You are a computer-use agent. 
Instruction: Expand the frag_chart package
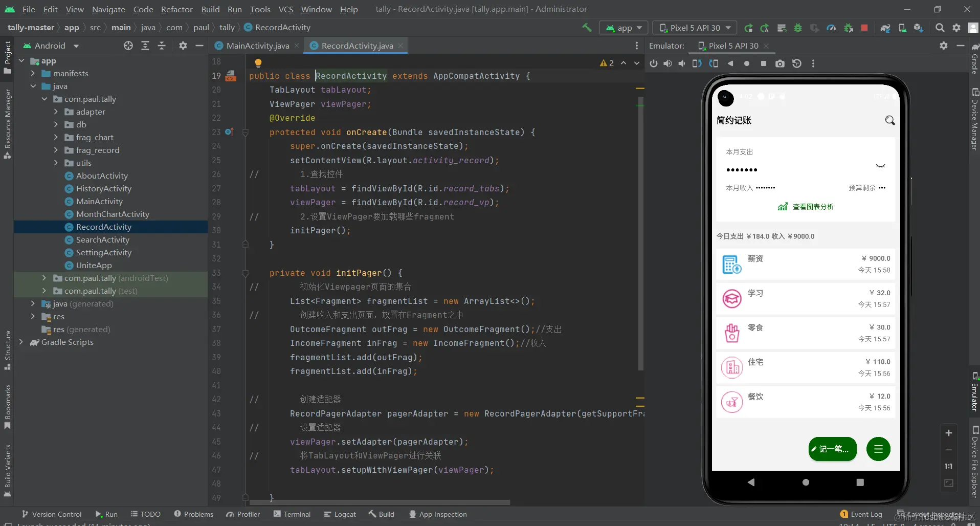[x=56, y=137]
